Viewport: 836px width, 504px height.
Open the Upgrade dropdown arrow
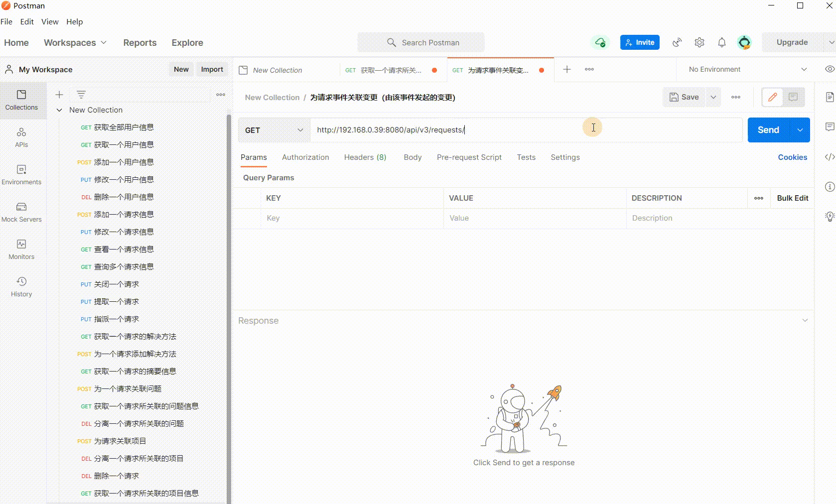(831, 42)
